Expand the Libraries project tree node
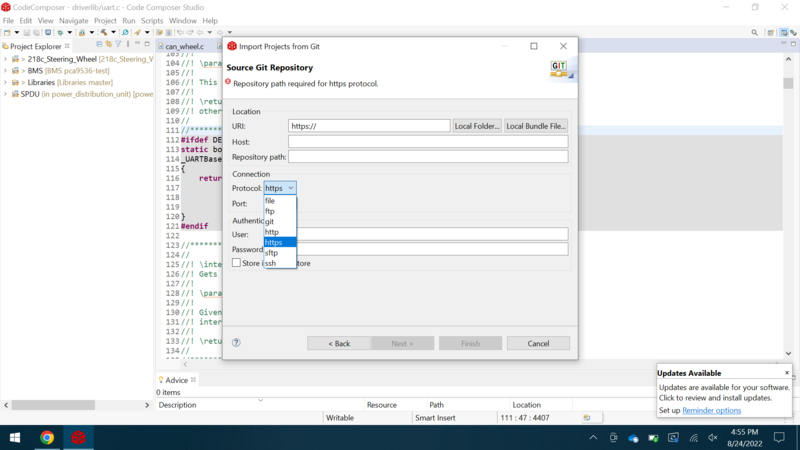Viewport: 800px width, 450px height. pos(6,83)
